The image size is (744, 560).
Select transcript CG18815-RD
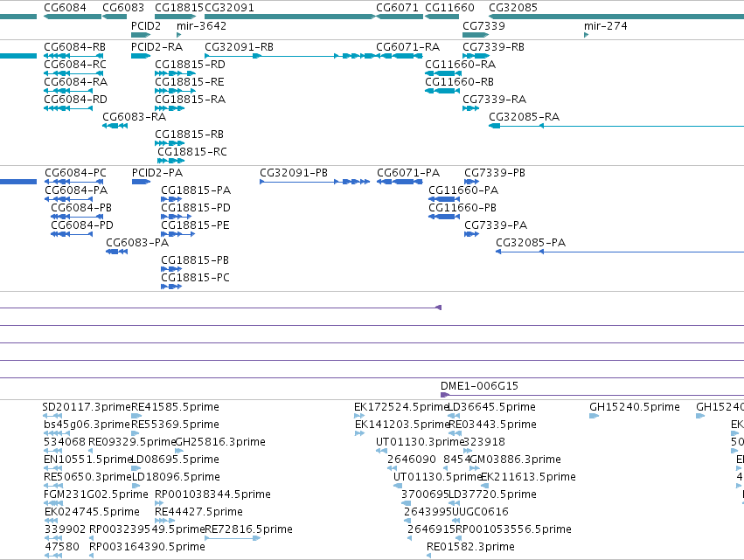[190, 65]
